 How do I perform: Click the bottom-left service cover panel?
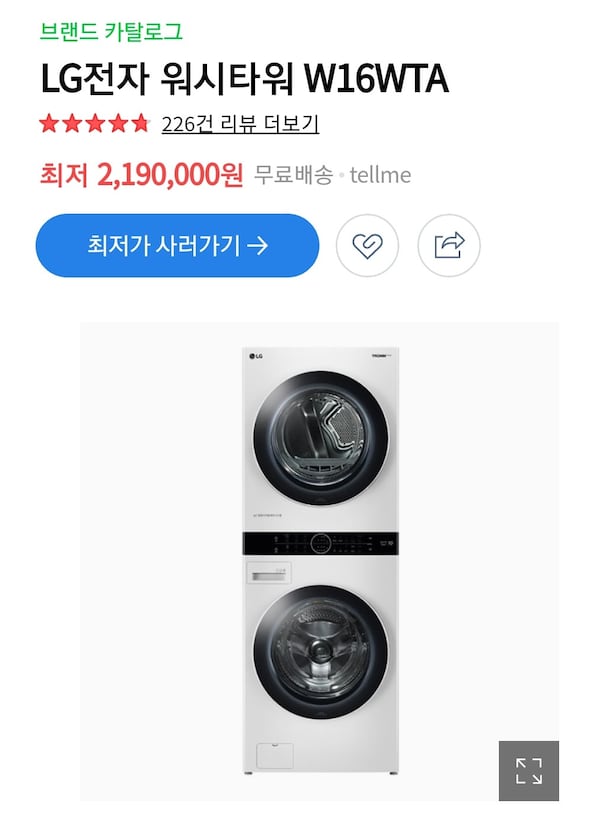tap(272, 753)
